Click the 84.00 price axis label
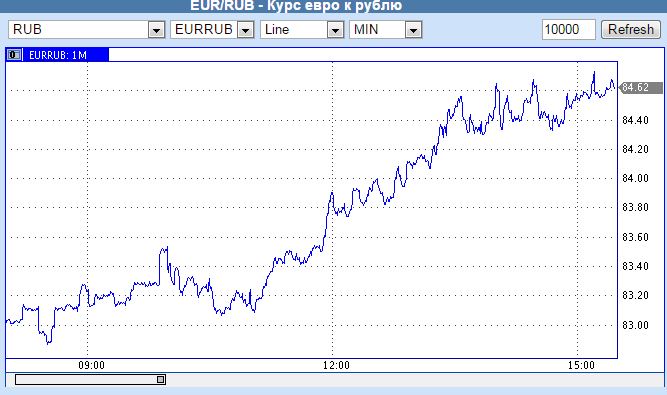The width and height of the screenshot is (667, 395). tap(635, 178)
